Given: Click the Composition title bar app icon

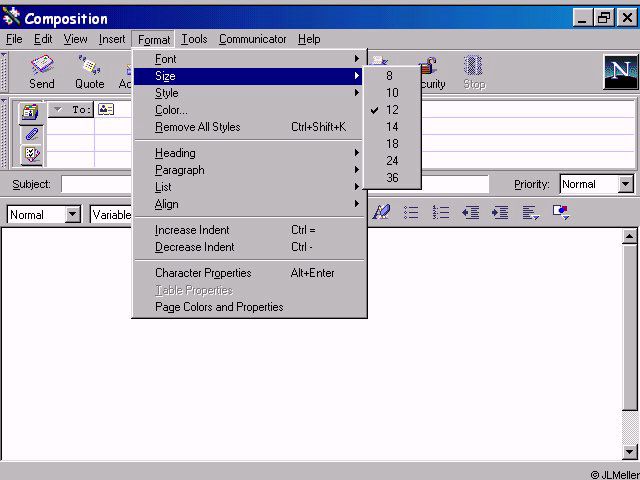Looking at the screenshot, I should tap(11, 17).
